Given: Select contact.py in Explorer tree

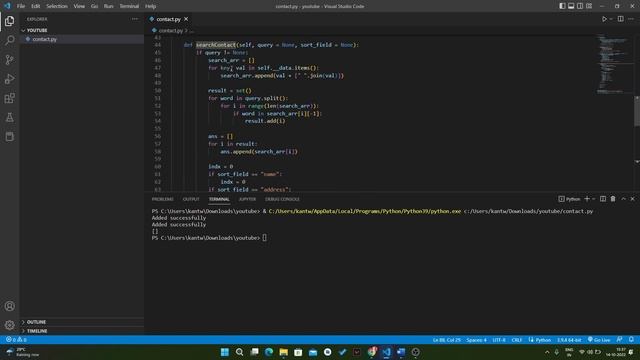Looking at the screenshot, I should (44, 39).
